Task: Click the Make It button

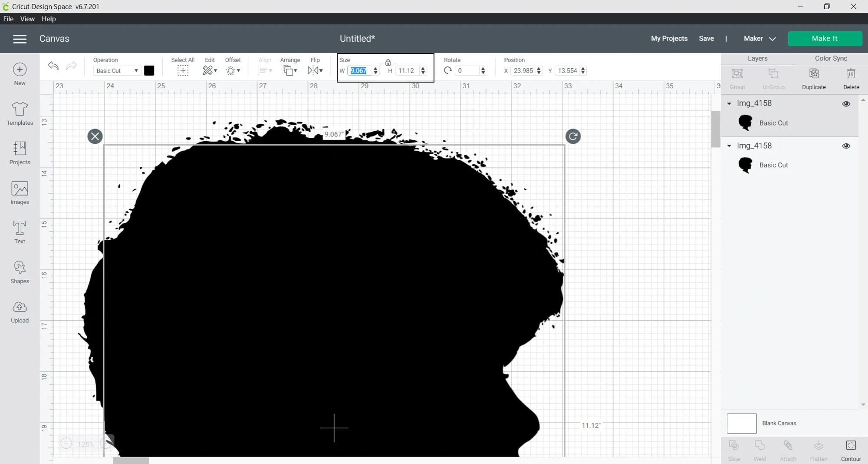Action: [825, 39]
